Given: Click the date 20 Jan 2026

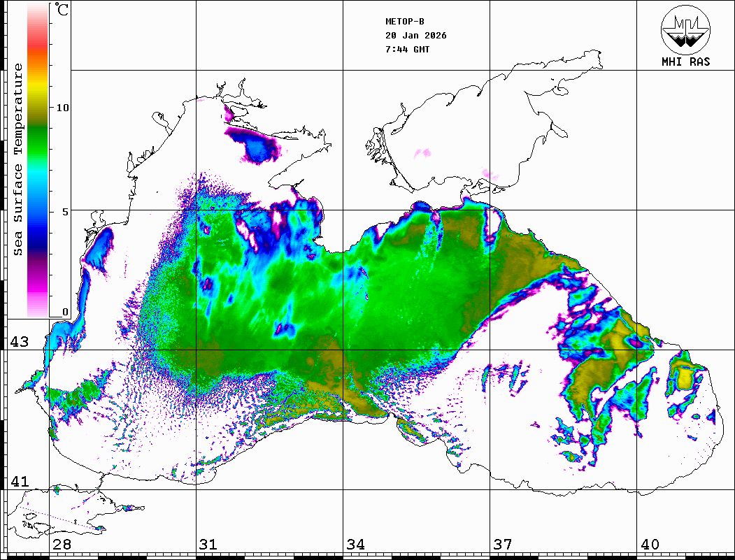Looking at the screenshot, I should click(415, 36).
